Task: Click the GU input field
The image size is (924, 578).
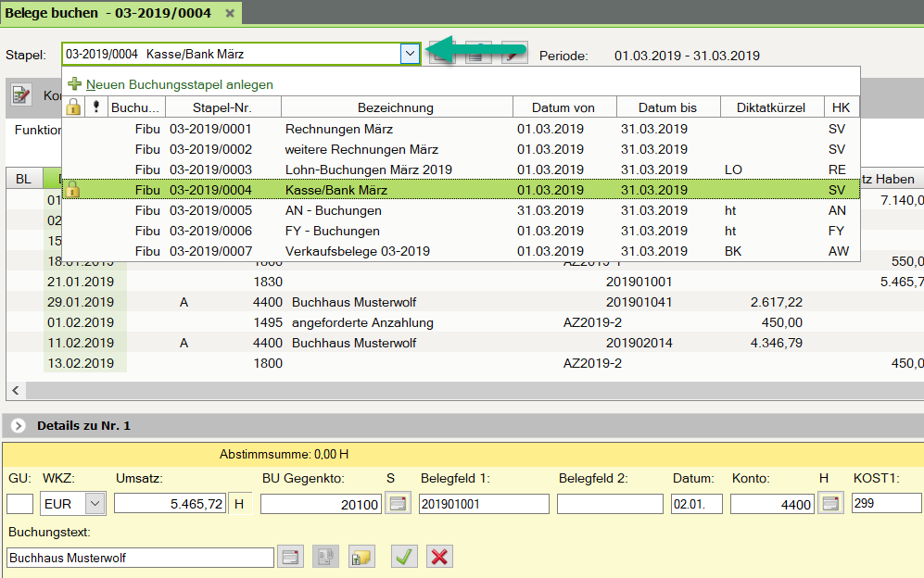Action: [x=20, y=504]
